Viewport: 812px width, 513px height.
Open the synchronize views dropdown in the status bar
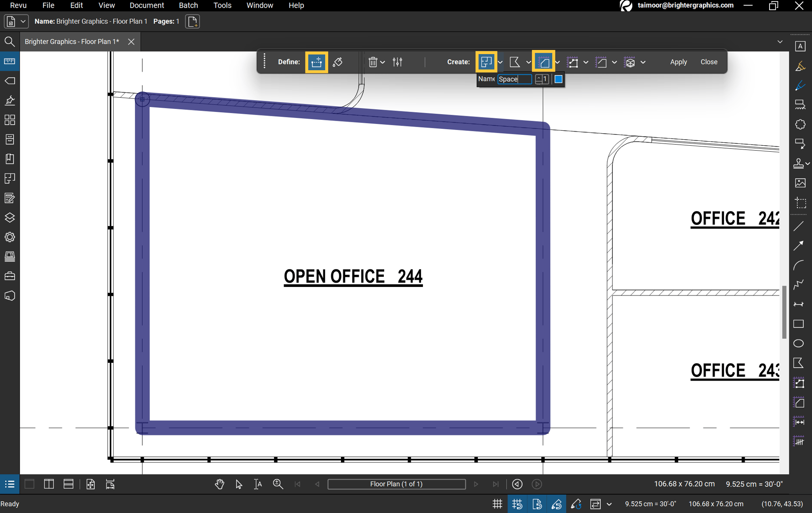coord(609,504)
